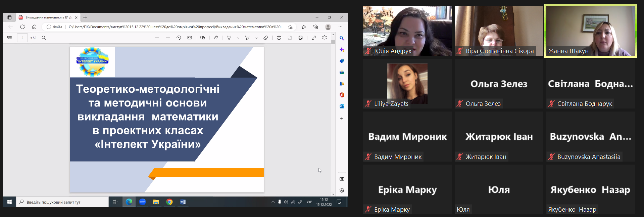Click the PDF page number field
644x217 pixels.
pyautogui.click(x=22, y=38)
